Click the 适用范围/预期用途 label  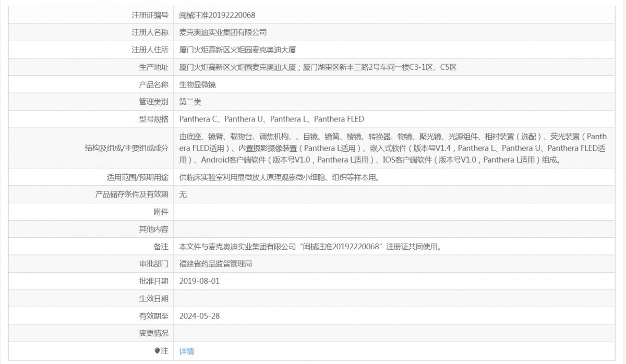(x=137, y=177)
